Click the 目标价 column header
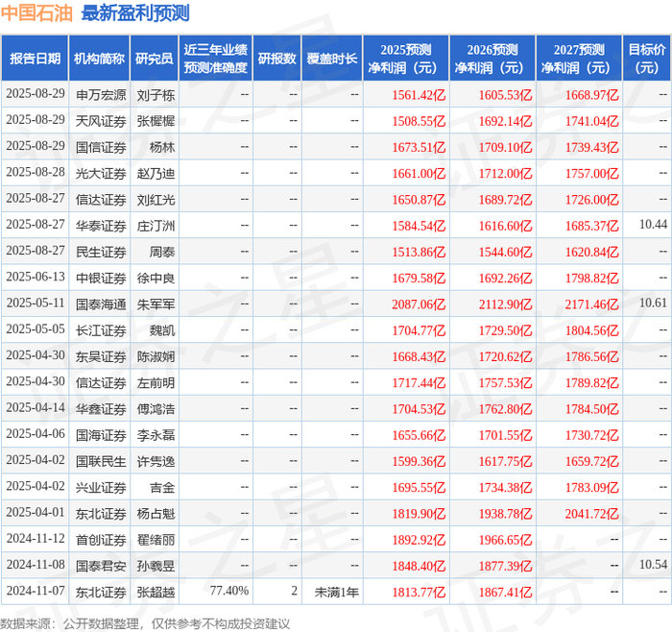The height and width of the screenshot is (632, 672). coord(646,59)
